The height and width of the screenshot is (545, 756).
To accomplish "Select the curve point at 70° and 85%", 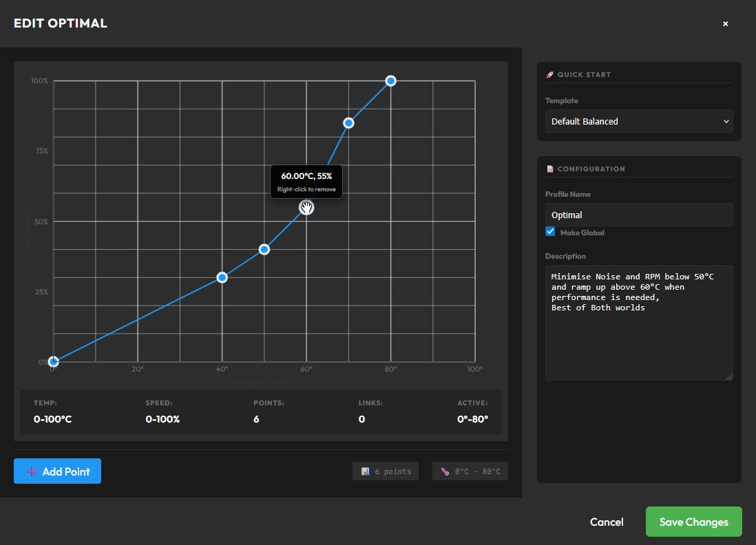I will 348,123.
